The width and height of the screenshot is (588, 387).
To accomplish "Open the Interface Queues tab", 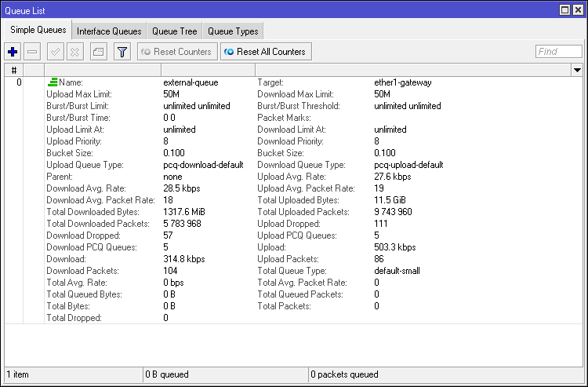I will [109, 31].
